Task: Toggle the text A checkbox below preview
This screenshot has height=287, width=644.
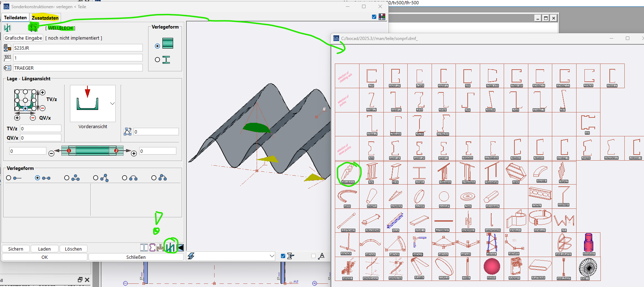Action: tap(313, 256)
